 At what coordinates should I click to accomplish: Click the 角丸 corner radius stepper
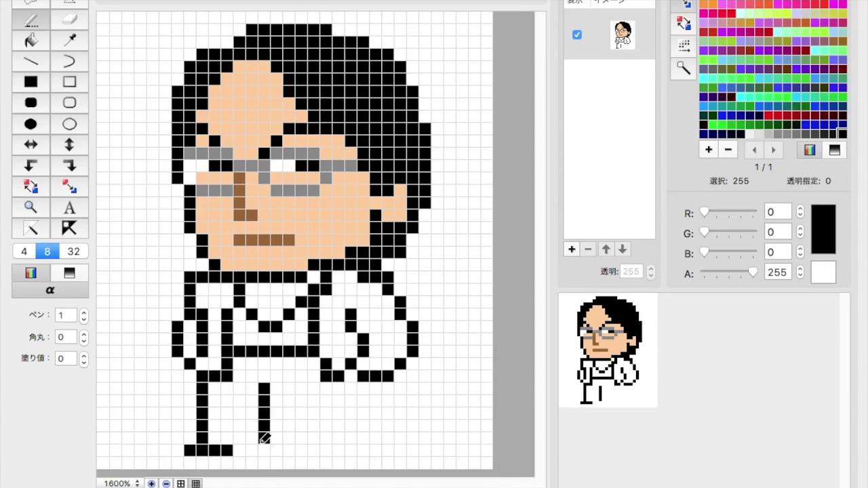click(84, 337)
